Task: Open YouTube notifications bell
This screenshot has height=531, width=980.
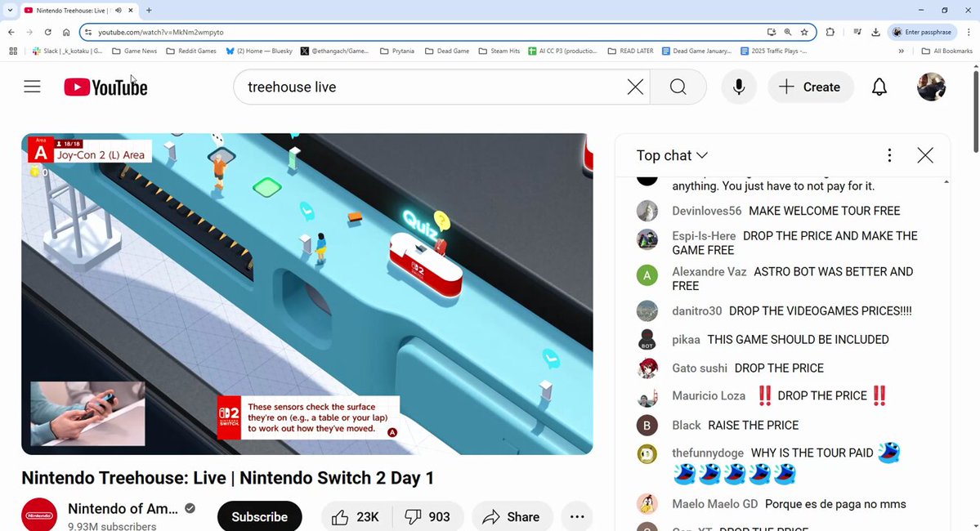Action: 879,87
